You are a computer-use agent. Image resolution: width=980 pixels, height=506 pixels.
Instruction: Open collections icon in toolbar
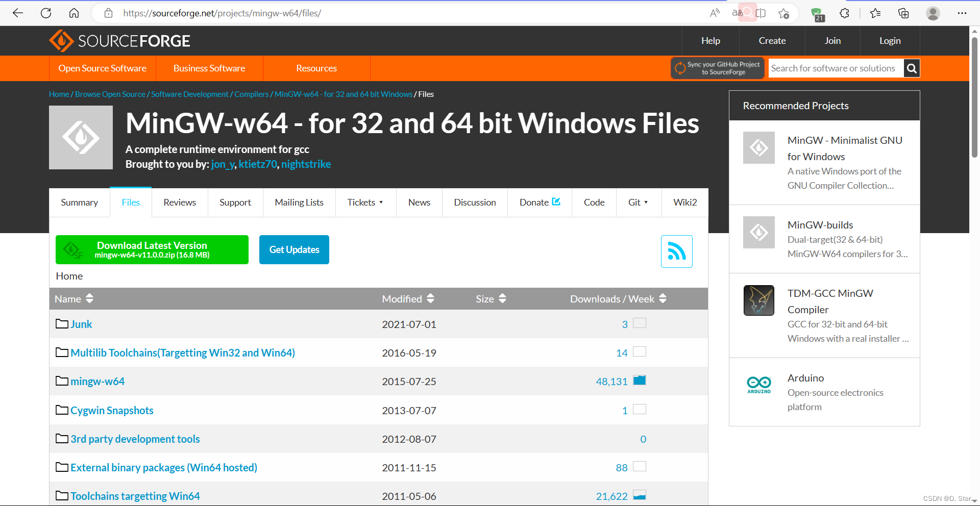click(903, 13)
